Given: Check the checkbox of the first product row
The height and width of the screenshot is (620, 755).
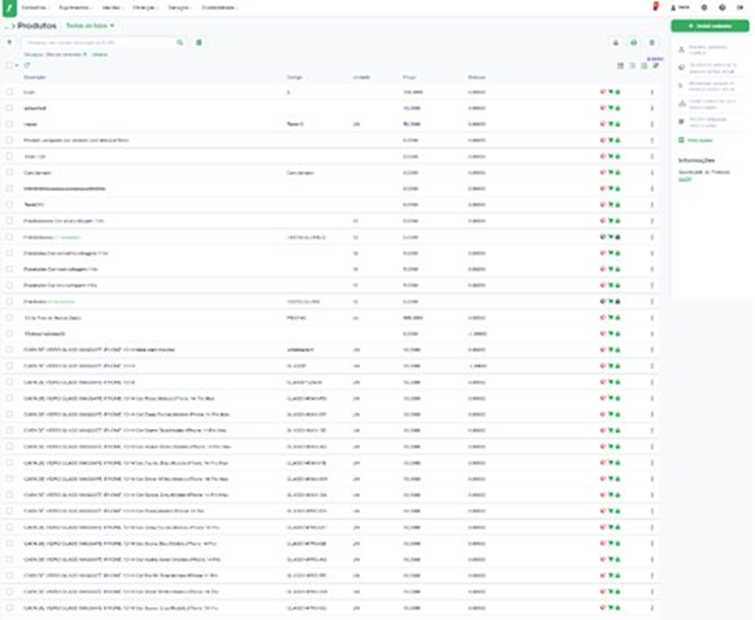Looking at the screenshot, I should [9, 92].
